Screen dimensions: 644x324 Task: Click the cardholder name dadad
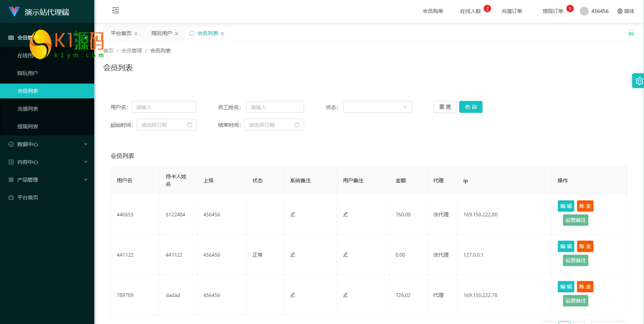[173, 295]
